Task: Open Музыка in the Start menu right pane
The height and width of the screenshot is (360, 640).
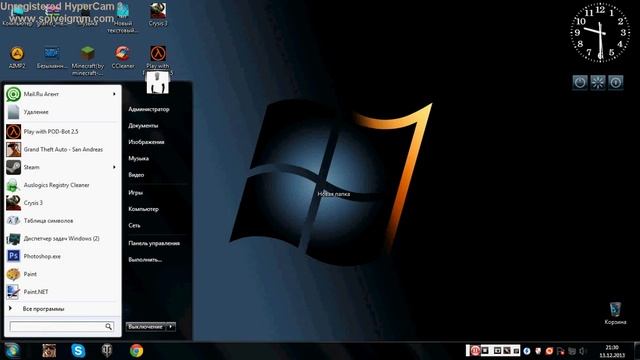Action: 138,158
